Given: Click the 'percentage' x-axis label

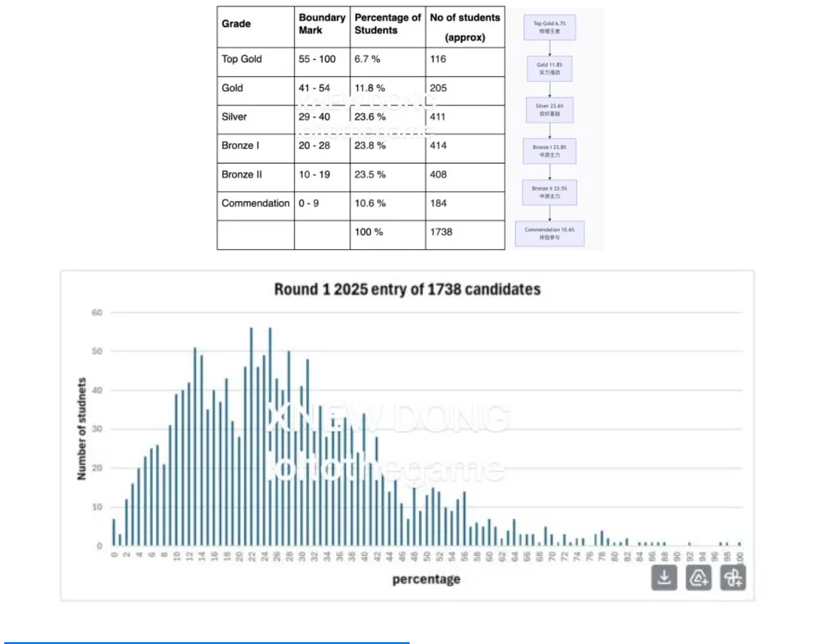Looking at the screenshot, I should point(426,579).
